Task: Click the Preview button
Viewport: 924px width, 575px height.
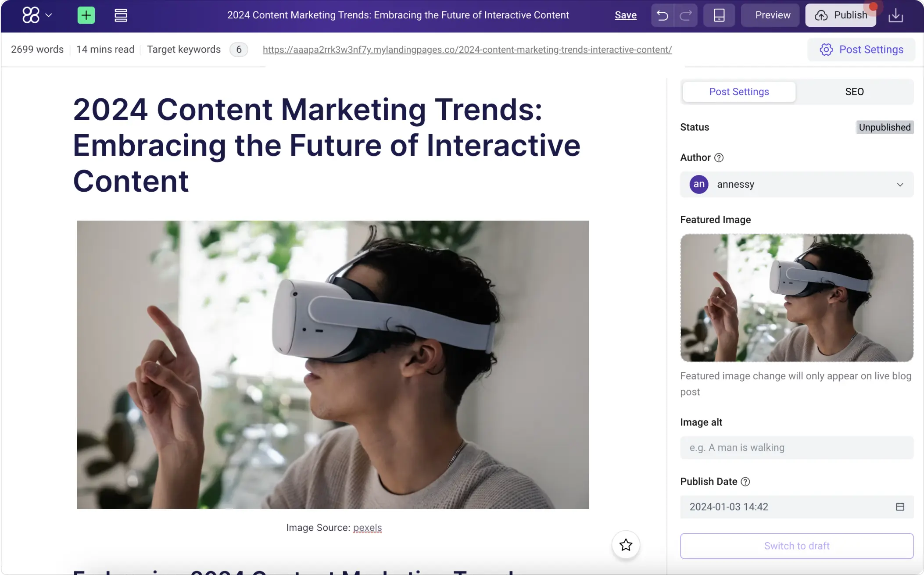Action: pos(770,14)
